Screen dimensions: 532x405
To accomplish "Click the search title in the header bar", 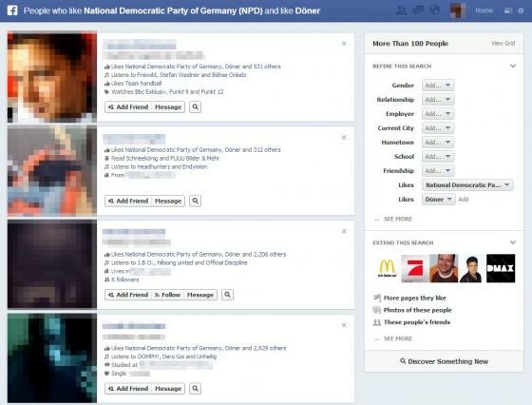I will pyautogui.click(x=172, y=10).
